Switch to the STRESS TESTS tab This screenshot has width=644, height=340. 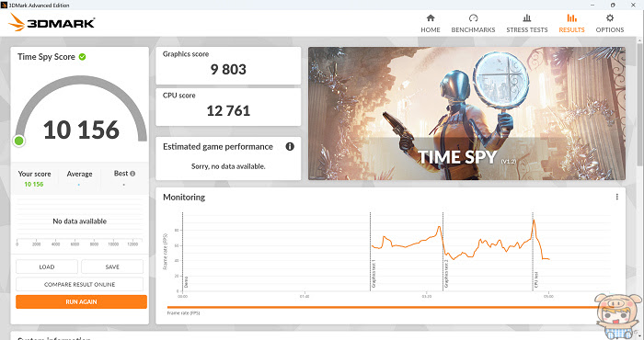[x=527, y=30]
